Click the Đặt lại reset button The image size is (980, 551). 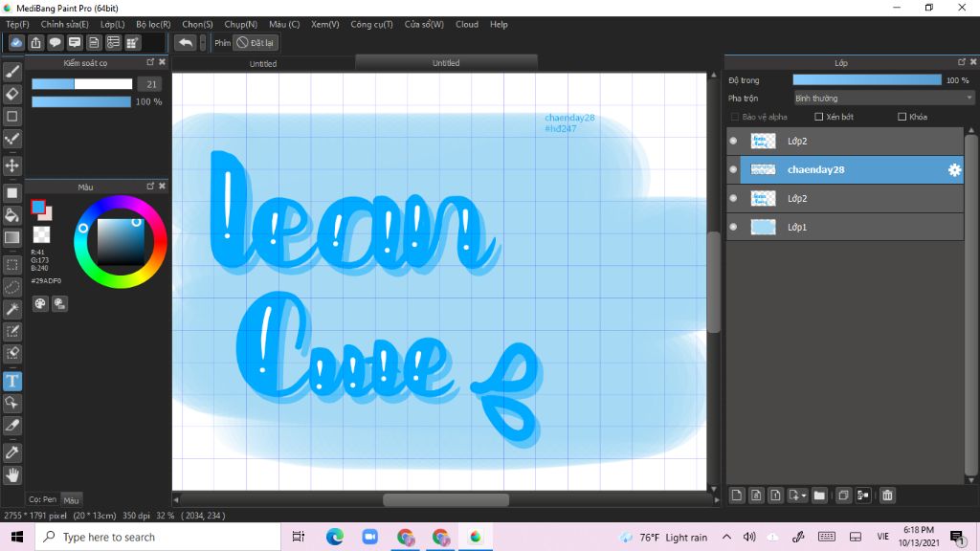[x=255, y=42]
